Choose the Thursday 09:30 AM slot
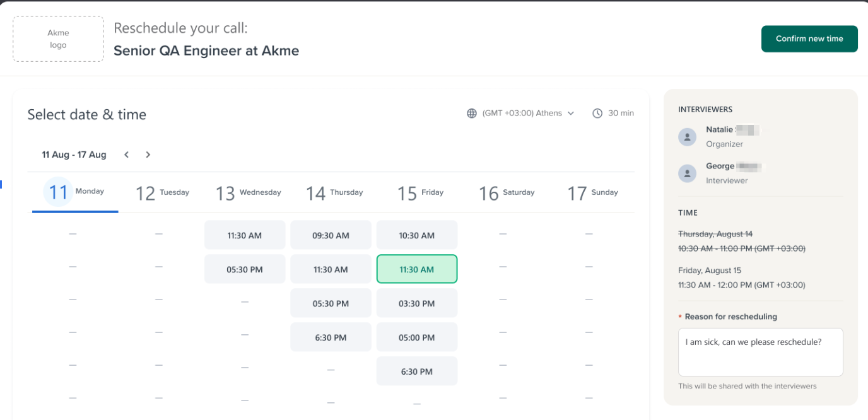Image resolution: width=868 pixels, height=420 pixels. coord(331,235)
